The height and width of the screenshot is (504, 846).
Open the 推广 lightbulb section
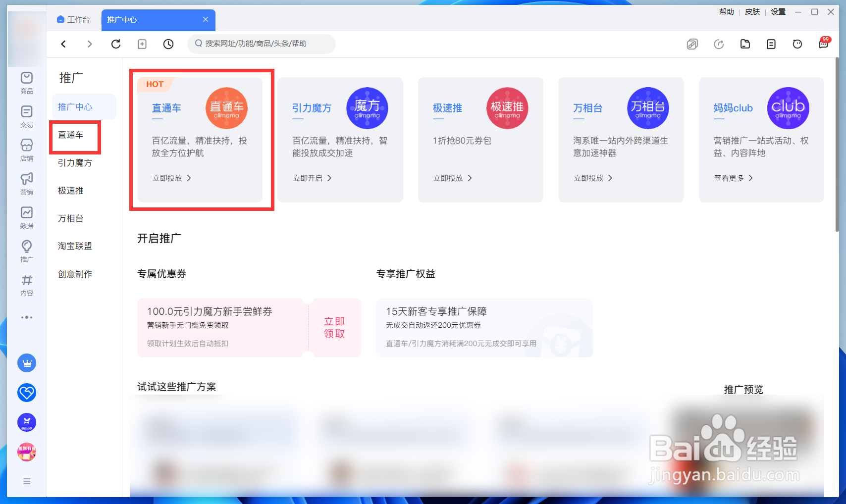pos(27,251)
